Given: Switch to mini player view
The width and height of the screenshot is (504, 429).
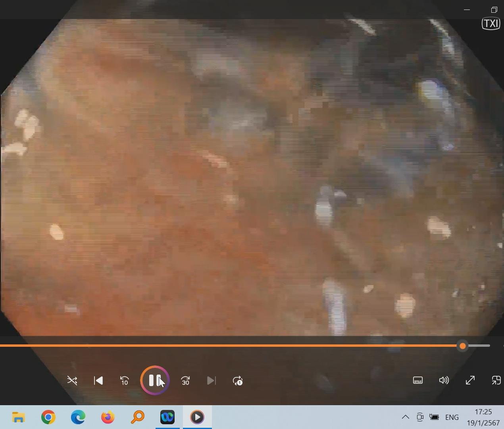Looking at the screenshot, I should pyautogui.click(x=496, y=381).
